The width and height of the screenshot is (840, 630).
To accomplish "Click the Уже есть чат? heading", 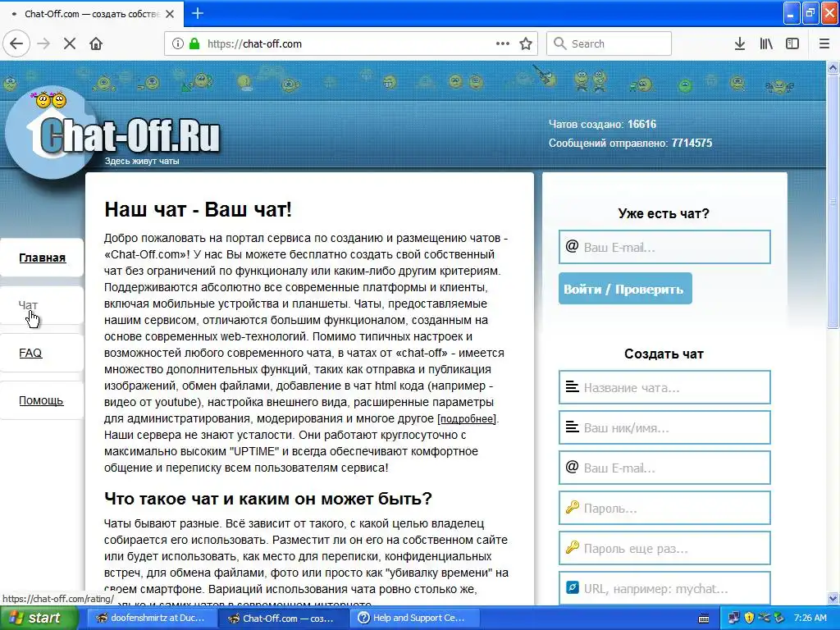I will (x=663, y=214).
